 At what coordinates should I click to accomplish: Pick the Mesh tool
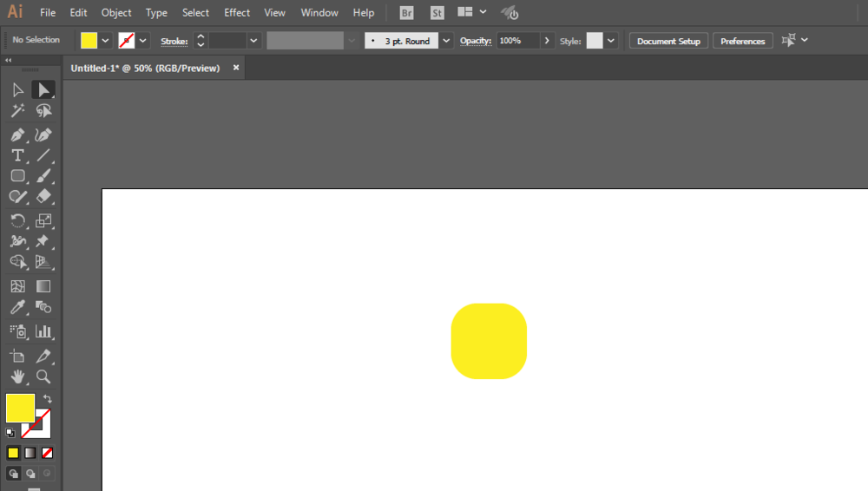coord(17,286)
